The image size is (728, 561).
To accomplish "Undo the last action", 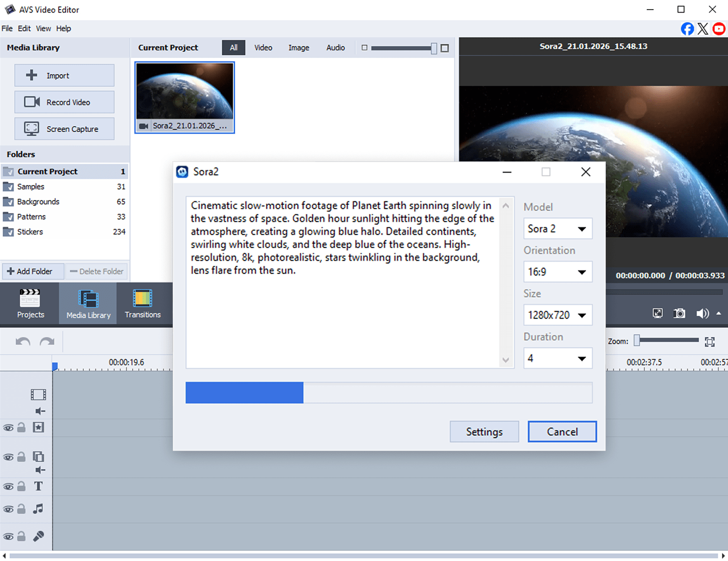I will (23, 342).
